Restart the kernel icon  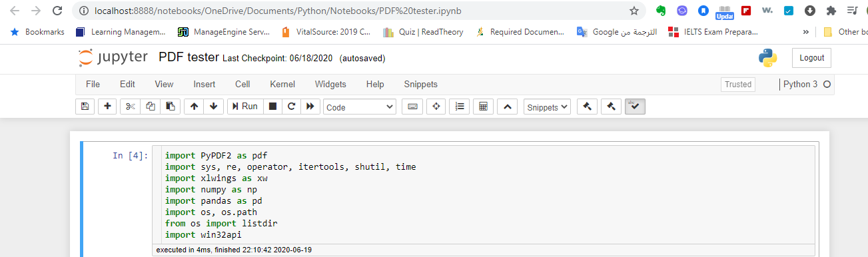coord(291,107)
